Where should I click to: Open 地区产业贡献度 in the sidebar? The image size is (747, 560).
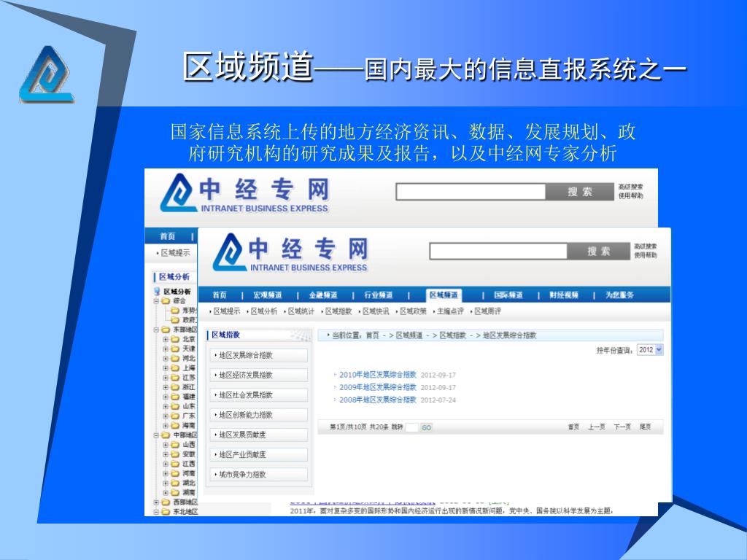[x=259, y=455]
